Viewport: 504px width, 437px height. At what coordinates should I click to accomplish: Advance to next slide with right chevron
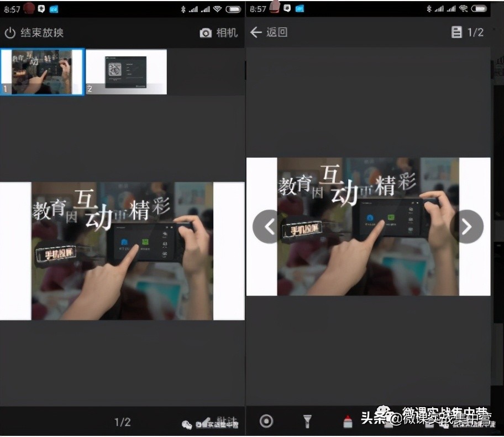click(467, 227)
